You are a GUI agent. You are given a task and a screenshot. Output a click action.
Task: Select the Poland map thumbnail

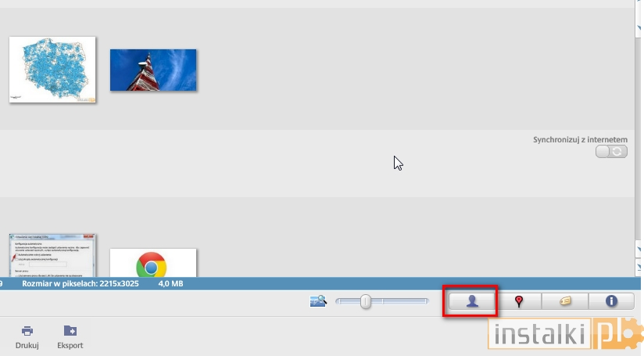[52, 70]
